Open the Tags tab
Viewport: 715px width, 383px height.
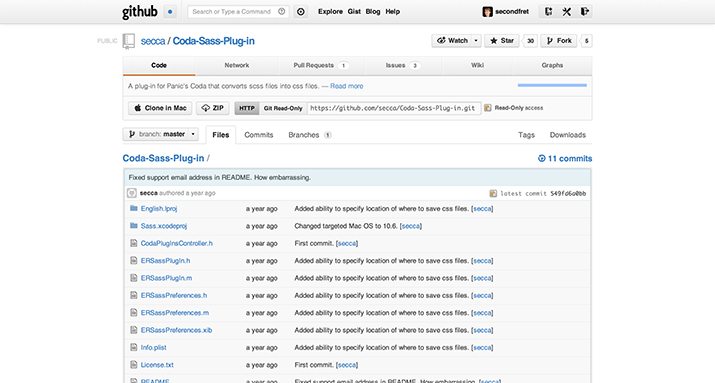[x=526, y=135]
